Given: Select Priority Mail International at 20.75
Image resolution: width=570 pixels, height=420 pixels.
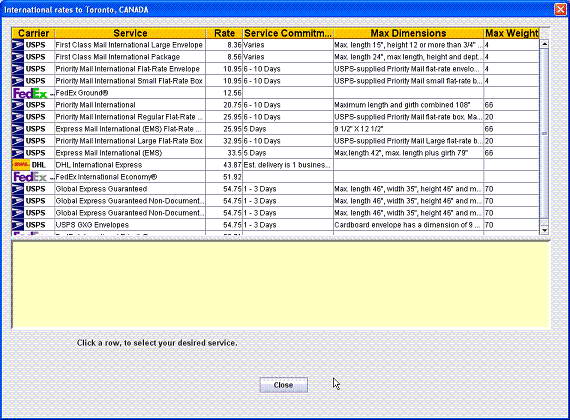Looking at the screenshot, I should click(95, 105).
